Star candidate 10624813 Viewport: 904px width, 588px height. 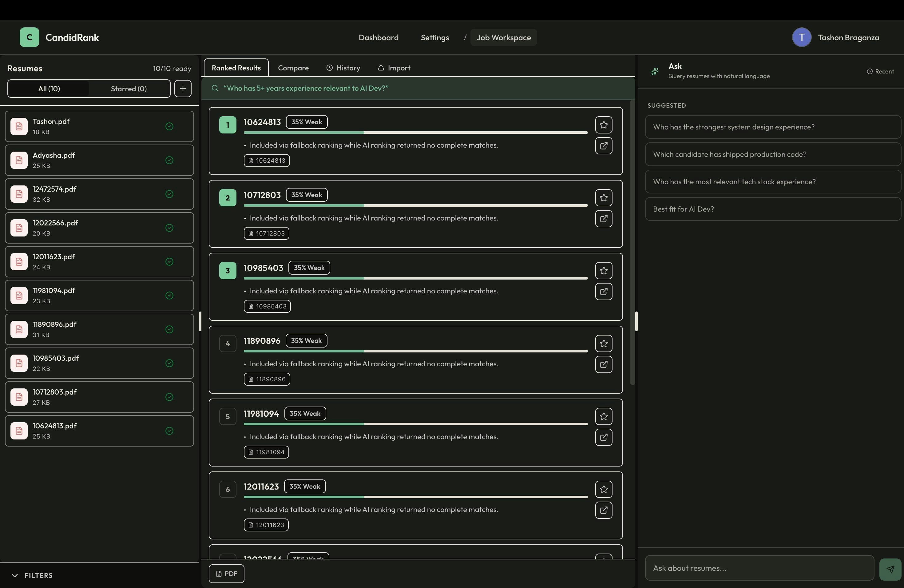coord(604,125)
